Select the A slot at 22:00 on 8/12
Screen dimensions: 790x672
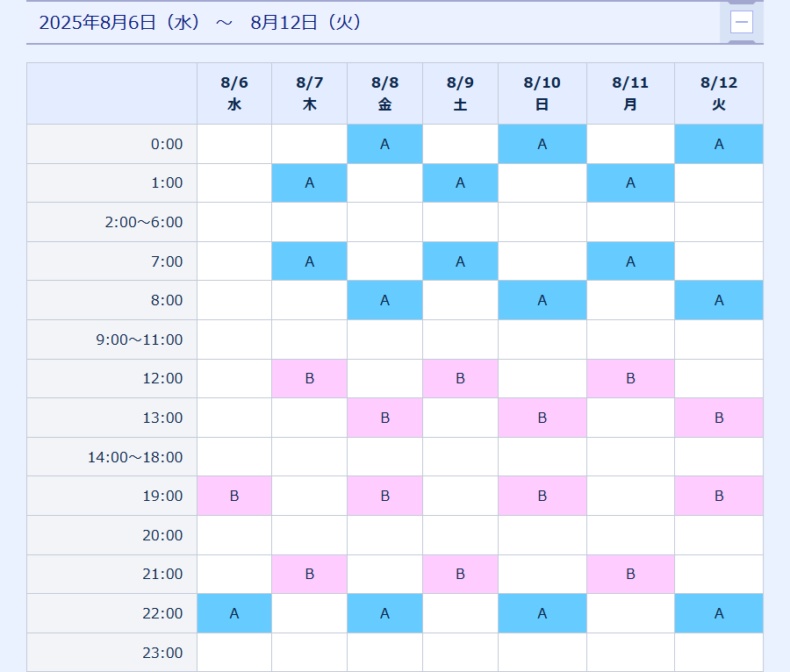click(x=718, y=613)
